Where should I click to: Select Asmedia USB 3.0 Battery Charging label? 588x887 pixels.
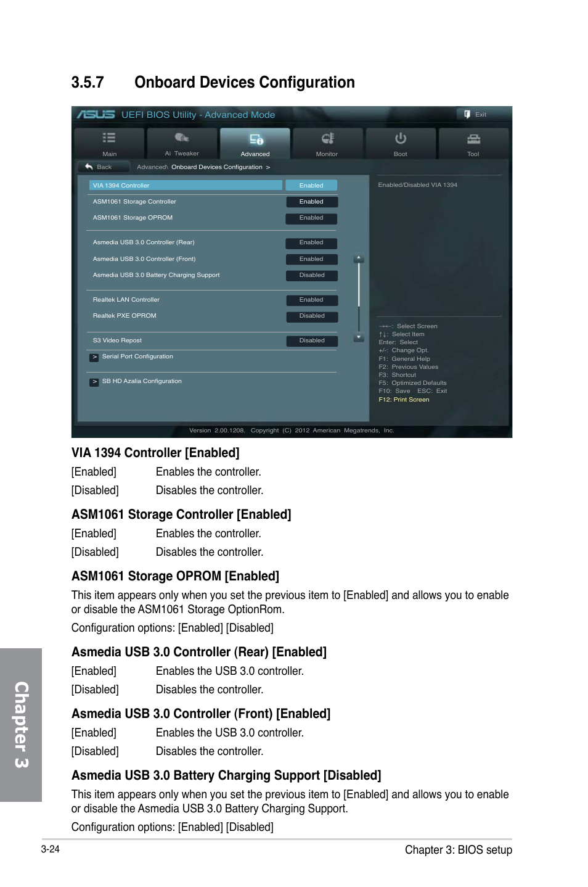pos(156,275)
